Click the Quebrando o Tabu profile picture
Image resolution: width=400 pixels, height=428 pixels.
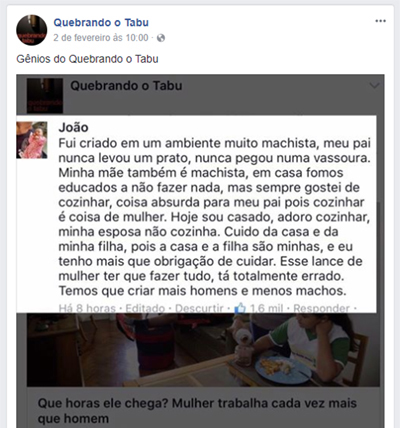click(x=32, y=30)
